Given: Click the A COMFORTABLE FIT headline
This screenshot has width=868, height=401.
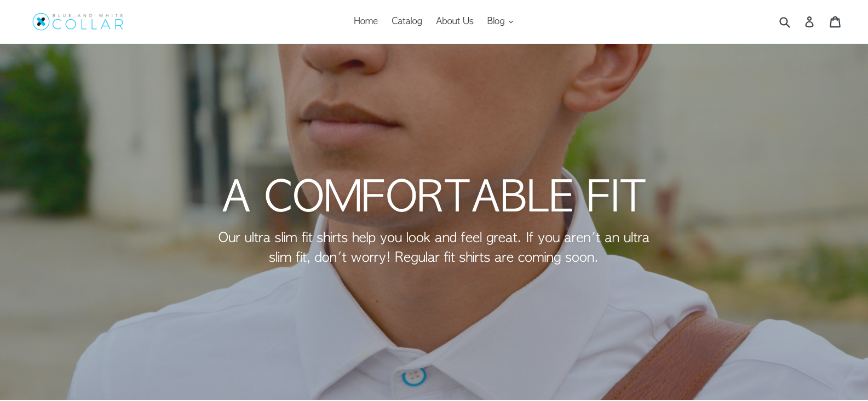Looking at the screenshot, I should click(434, 196).
